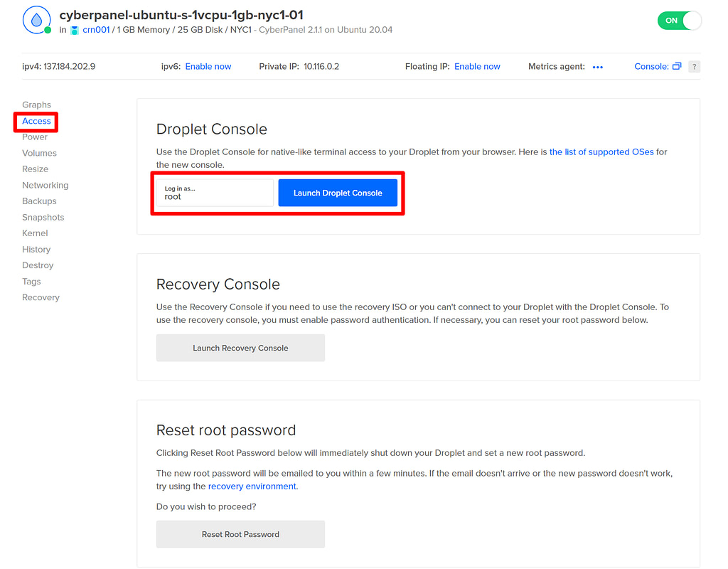Open the Recovery sidebar section
This screenshot has width=728, height=569.
pos(41,297)
